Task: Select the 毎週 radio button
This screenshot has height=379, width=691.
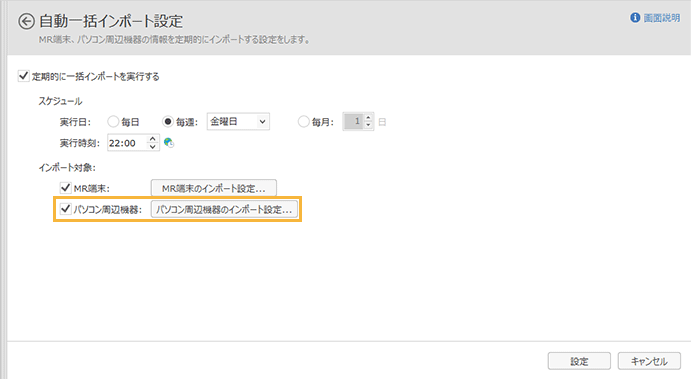Action: pyautogui.click(x=168, y=121)
